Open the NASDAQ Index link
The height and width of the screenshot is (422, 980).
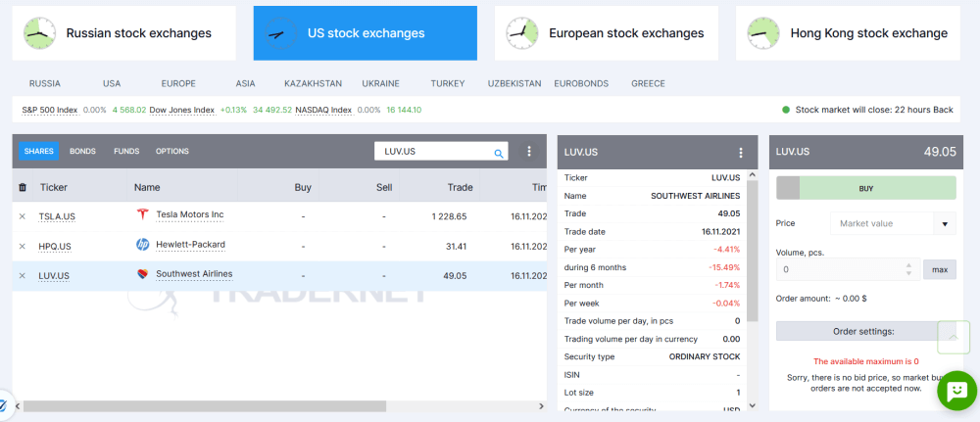[x=323, y=110]
